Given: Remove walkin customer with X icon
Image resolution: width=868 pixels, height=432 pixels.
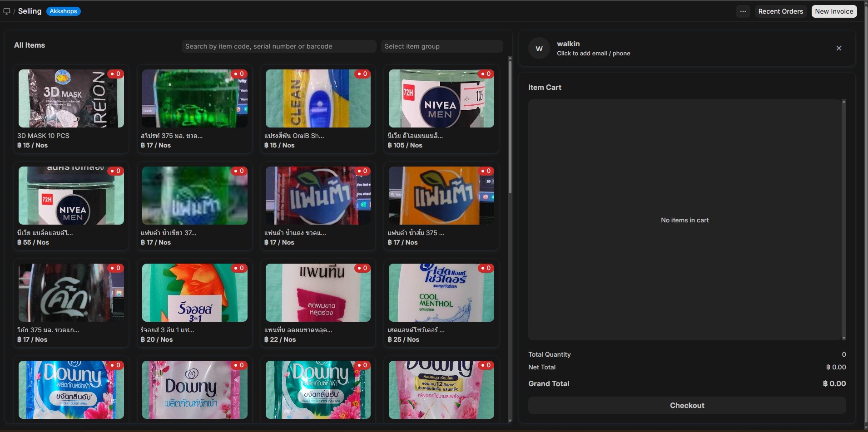Looking at the screenshot, I should [x=838, y=48].
